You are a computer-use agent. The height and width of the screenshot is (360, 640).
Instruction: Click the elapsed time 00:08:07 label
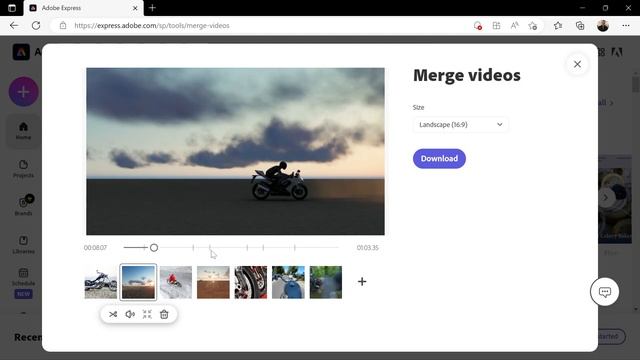(x=95, y=248)
